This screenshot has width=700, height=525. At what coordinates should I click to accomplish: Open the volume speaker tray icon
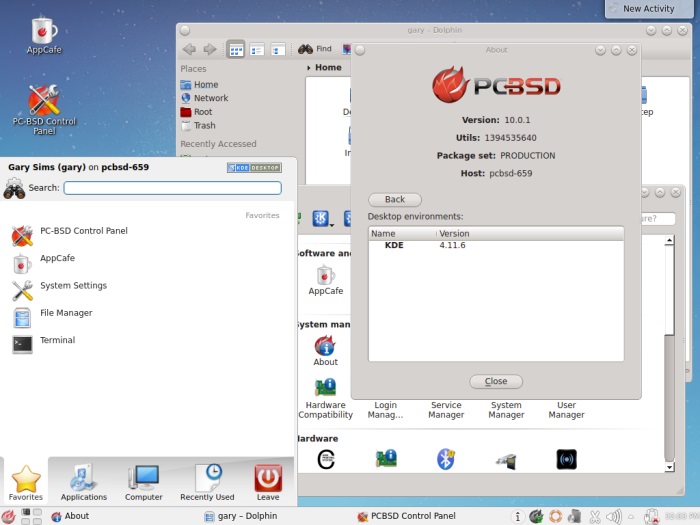tap(614, 517)
